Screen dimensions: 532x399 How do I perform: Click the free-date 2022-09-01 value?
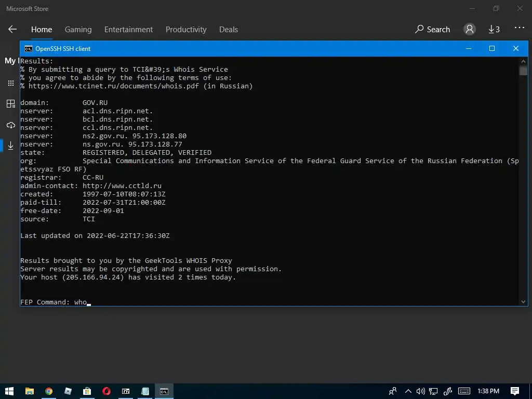pos(103,211)
